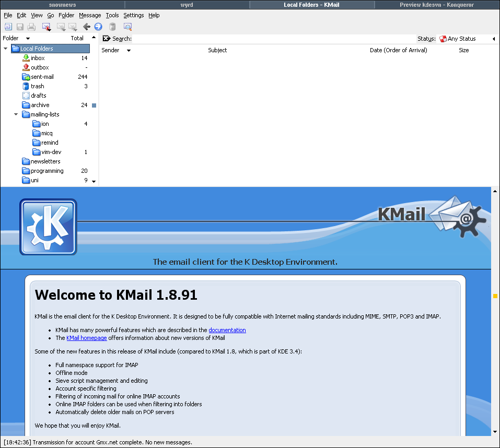Open the Message menu
Image resolution: width=500 pixels, height=448 pixels.
coord(90,15)
